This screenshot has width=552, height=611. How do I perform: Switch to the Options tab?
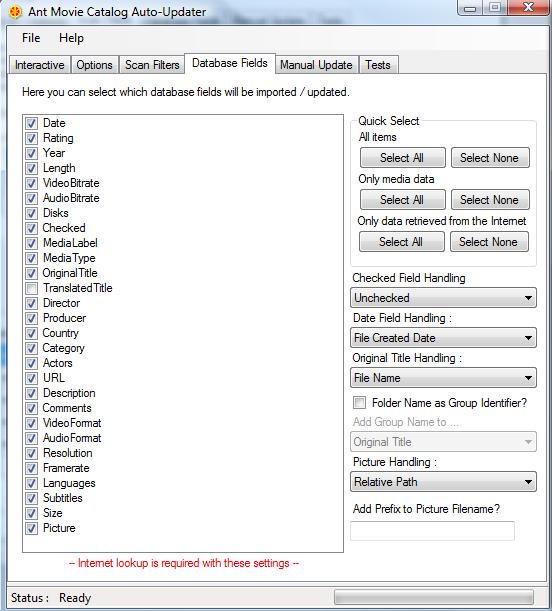click(95, 65)
